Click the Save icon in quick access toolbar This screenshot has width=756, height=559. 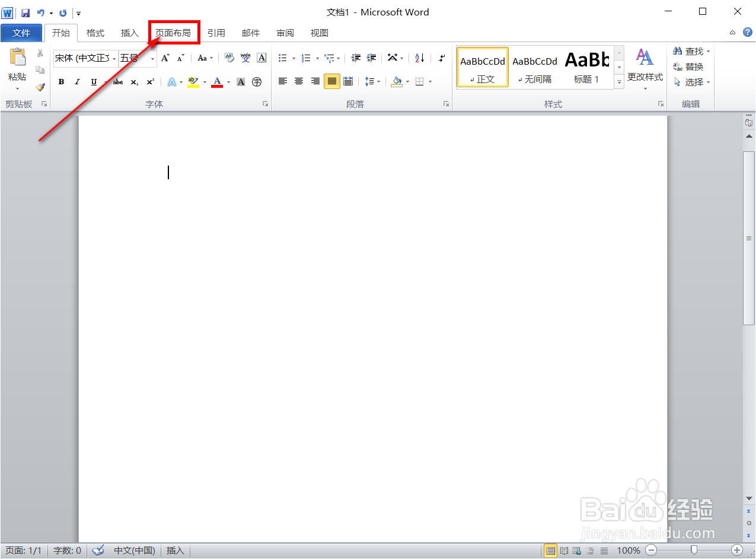[x=25, y=12]
